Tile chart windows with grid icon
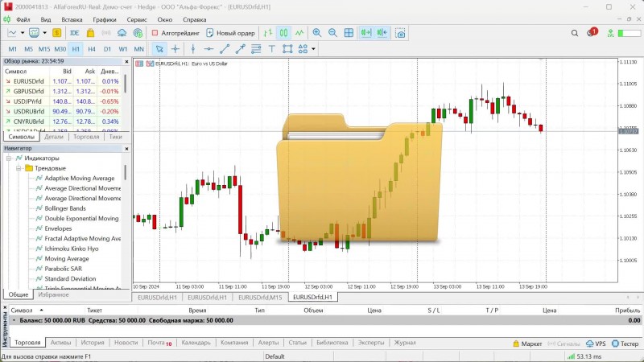The height and width of the screenshot is (362, 644). pyautogui.click(x=349, y=33)
